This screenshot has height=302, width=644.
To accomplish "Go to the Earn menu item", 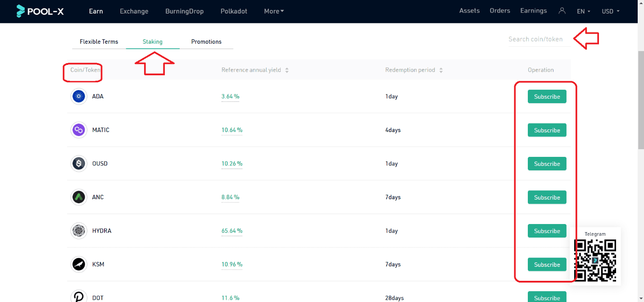I will click(96, 11).
